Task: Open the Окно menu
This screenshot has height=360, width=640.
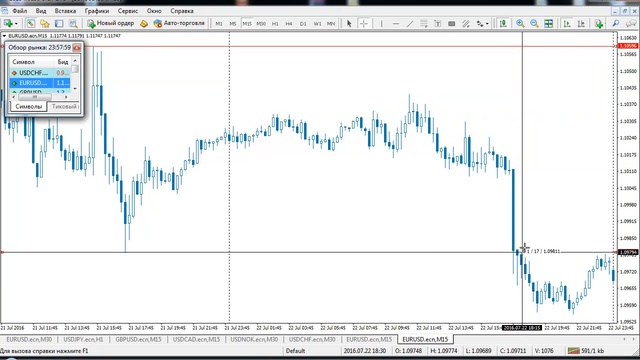Action: (x=154, y=11)
